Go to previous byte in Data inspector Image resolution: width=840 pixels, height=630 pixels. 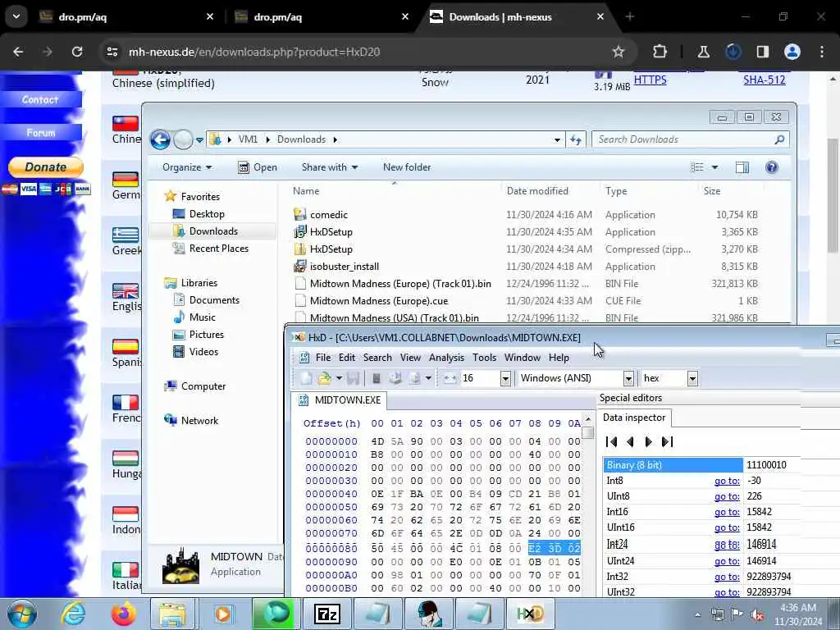[630, 441]
